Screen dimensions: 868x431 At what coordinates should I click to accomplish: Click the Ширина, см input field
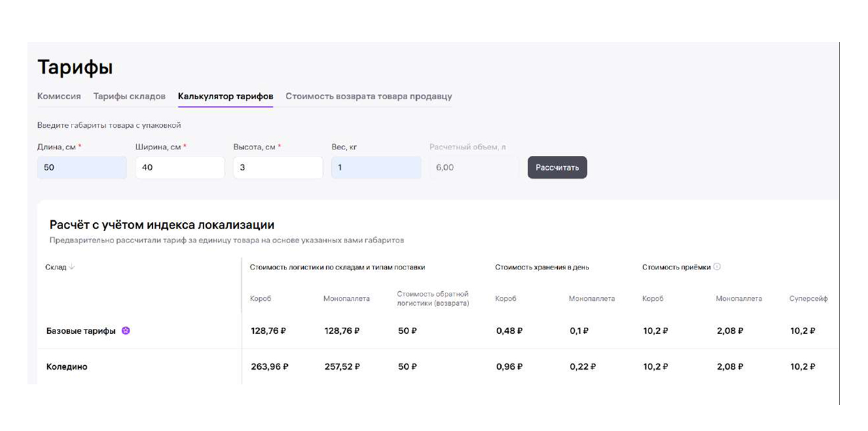180,167
